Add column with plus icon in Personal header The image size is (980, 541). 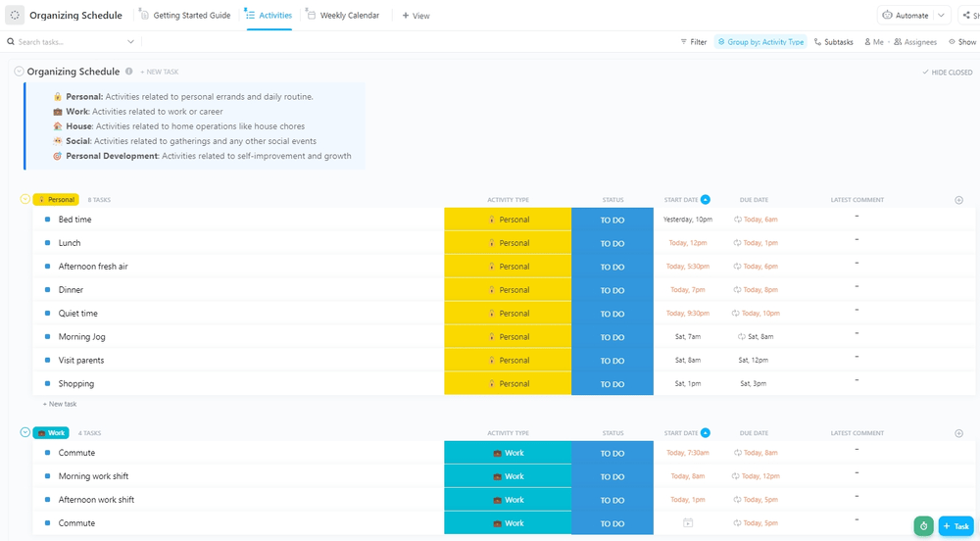[x=958, y=200]
